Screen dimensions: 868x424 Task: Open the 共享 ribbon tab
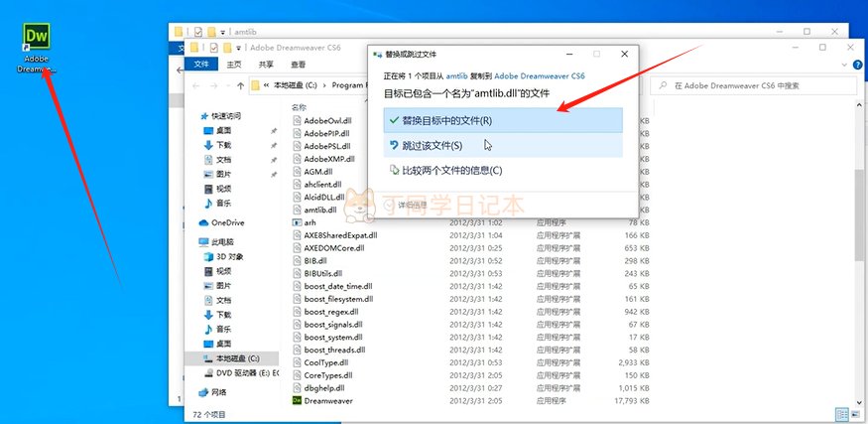266,65
